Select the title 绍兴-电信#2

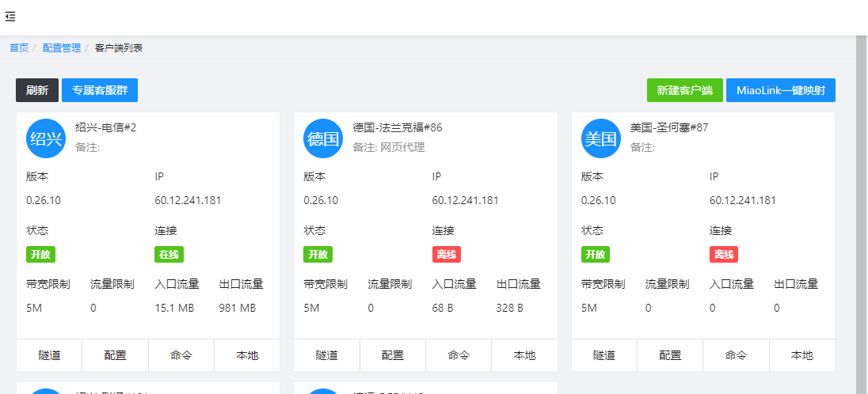(x=106, y=128)
